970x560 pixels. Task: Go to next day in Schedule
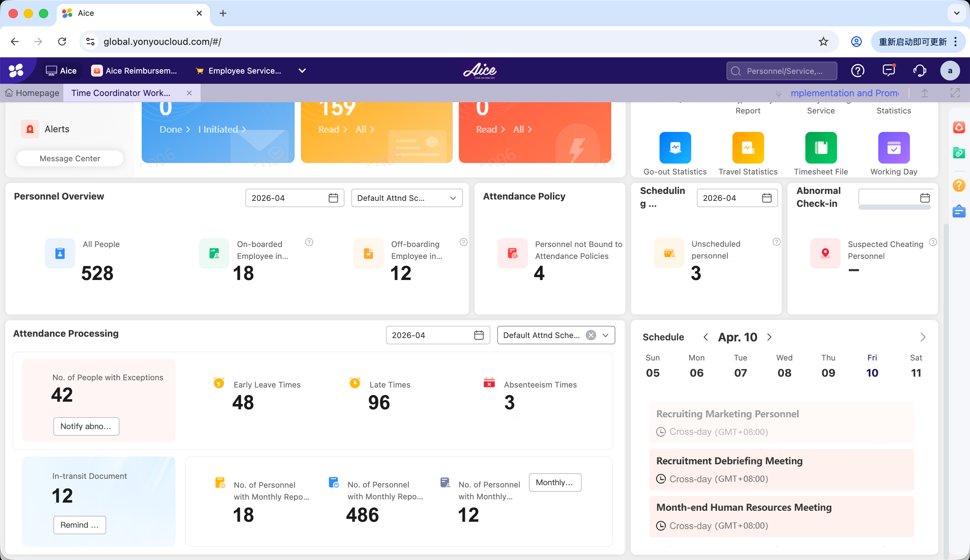pos(769,337)
